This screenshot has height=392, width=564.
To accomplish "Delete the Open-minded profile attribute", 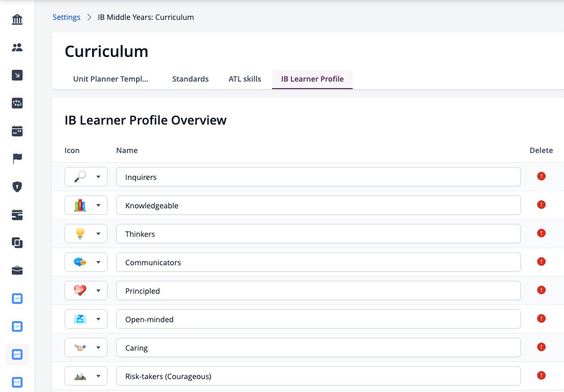I will (x=541, y=319).
